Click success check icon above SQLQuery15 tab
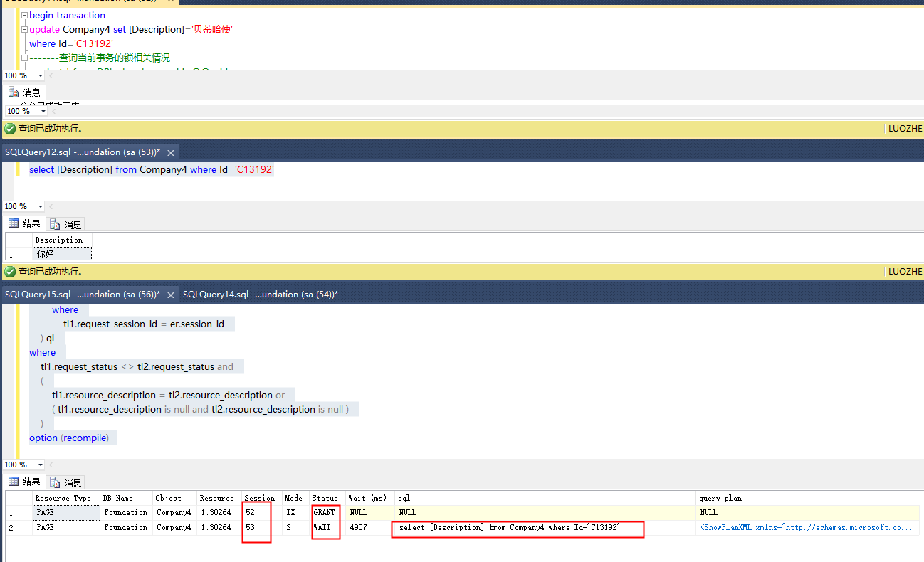The image size is (924, 562). 10,271
